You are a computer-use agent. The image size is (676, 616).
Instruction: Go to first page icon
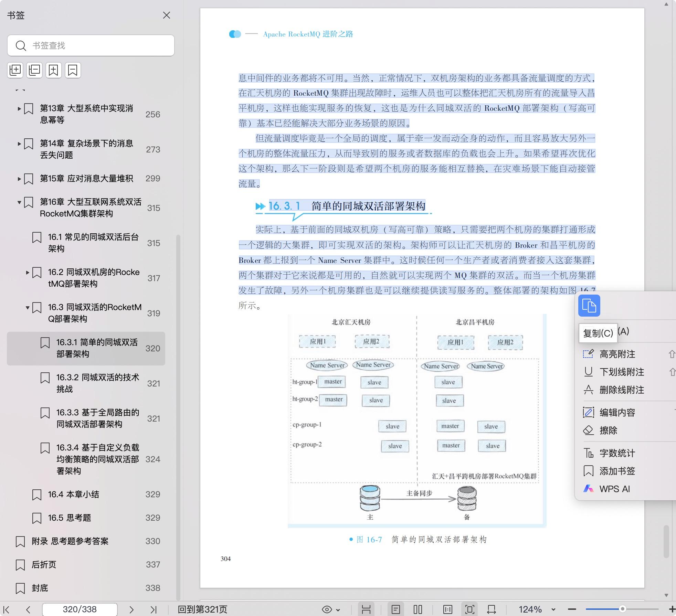point(7,609)
